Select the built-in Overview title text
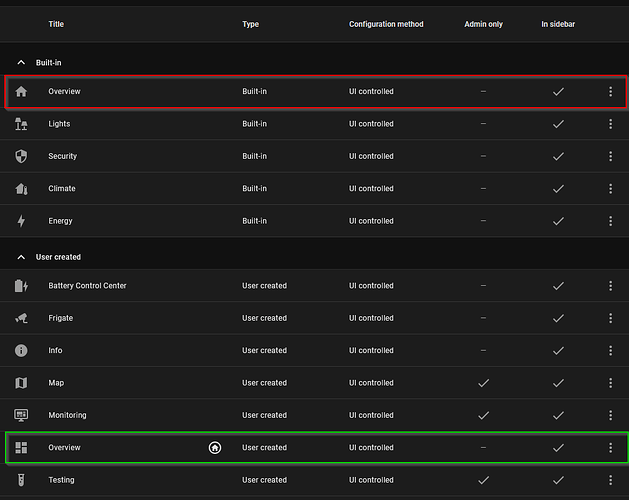The image size is (629, 500). pyautogui.click(x=64, y=91)
